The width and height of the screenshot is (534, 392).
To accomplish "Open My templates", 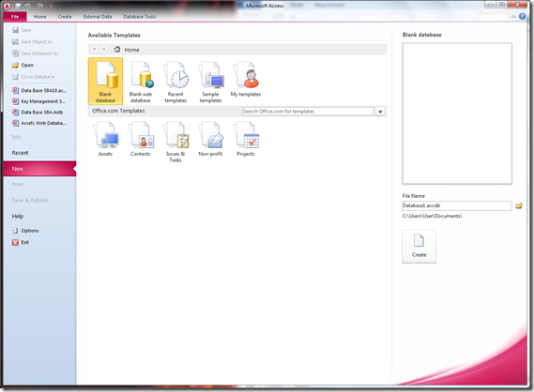I will pos(246,80).
